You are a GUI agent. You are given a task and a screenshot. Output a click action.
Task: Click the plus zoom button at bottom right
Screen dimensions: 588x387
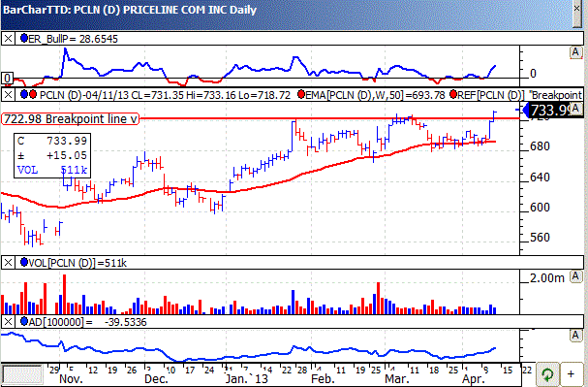coord(572,374)
